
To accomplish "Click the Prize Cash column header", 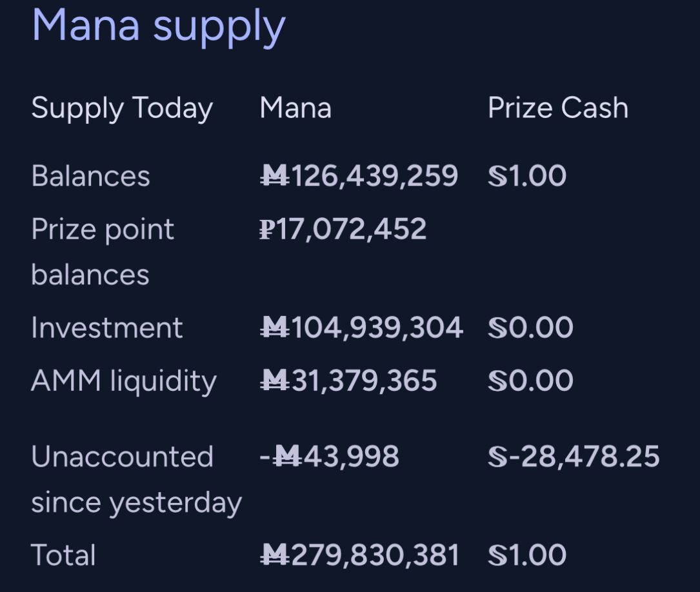I will point(558,108).
